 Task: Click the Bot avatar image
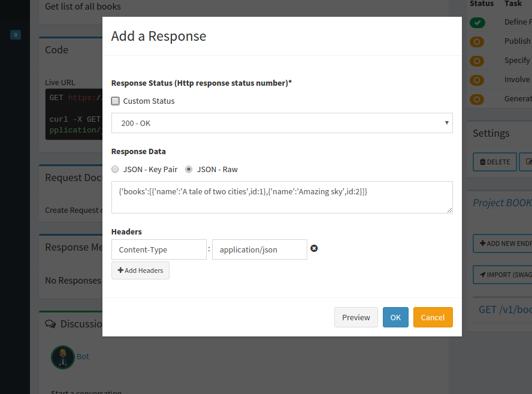tap(62, 357)
